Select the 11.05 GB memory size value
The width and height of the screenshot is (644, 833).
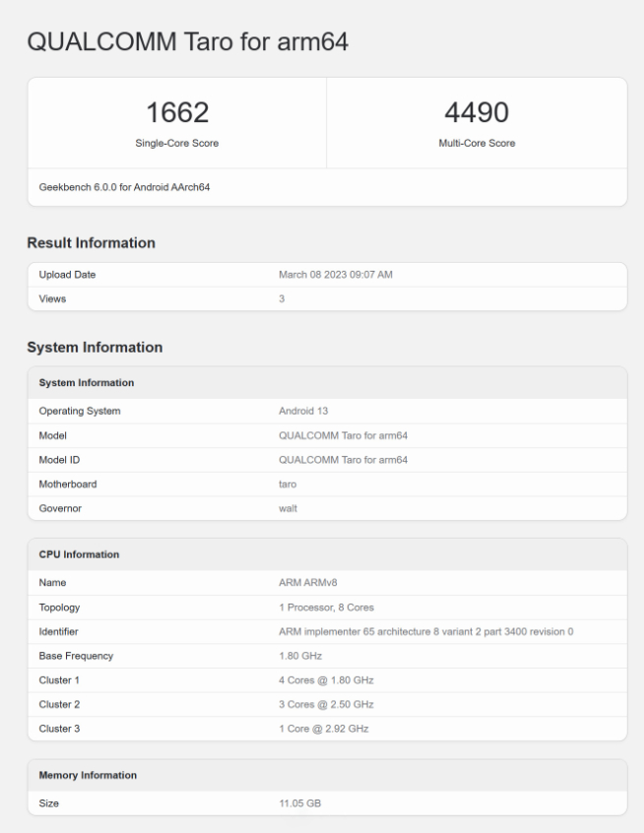(x=300, y=803)
